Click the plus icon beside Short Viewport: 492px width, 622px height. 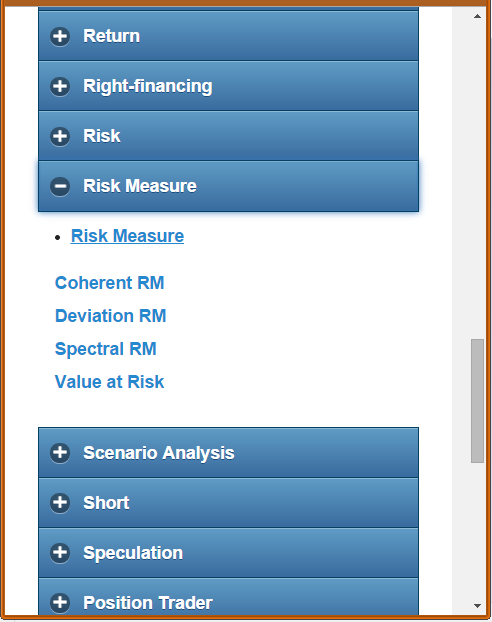pyautogui.click(x=60, y=503)
